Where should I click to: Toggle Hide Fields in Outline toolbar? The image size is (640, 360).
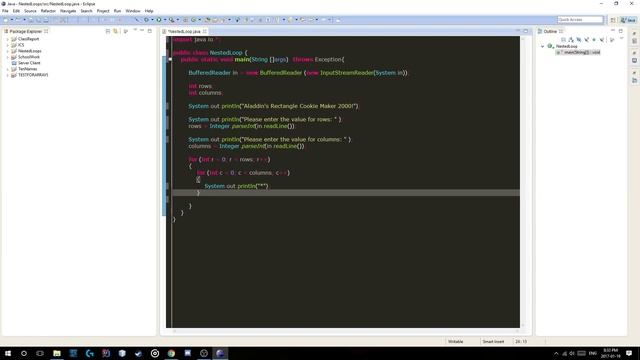pyautogui.click(x=579, y=40)
